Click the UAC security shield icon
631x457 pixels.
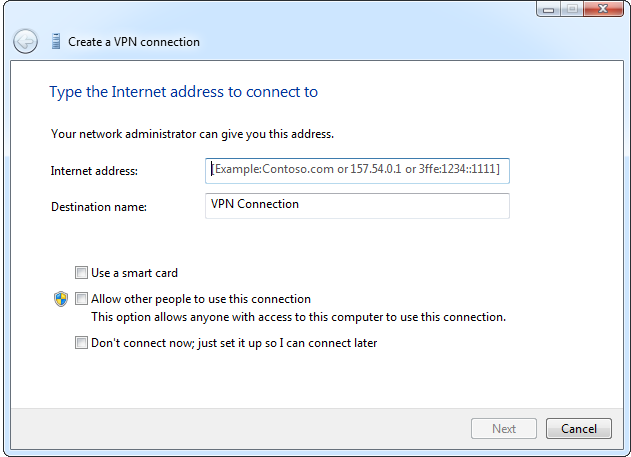click(x=61, y=299)
